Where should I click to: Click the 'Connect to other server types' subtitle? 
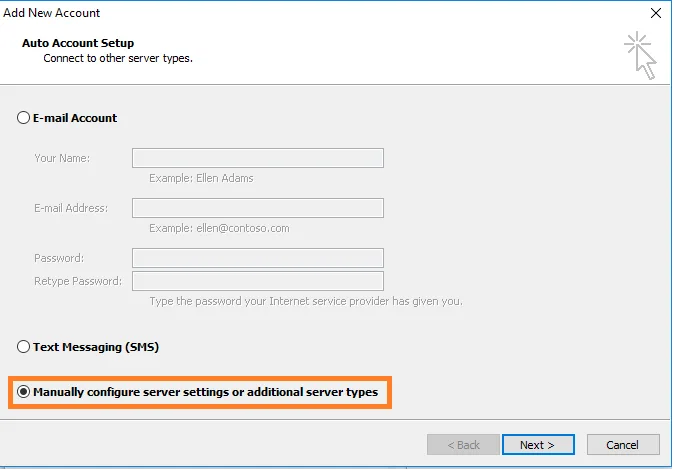point(118,59)
